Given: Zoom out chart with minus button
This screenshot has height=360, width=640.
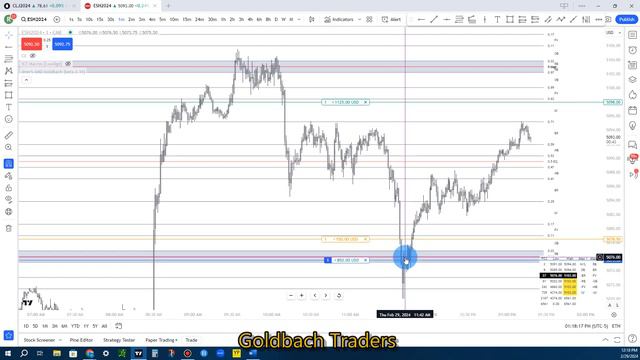Looking at the screenshot, I should pos(291,296).
